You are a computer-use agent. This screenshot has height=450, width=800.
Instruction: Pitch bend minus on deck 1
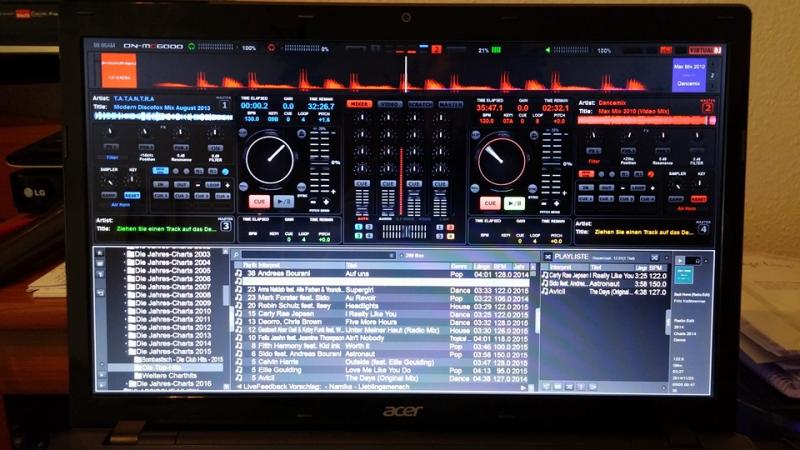click(x=313, y=202)
